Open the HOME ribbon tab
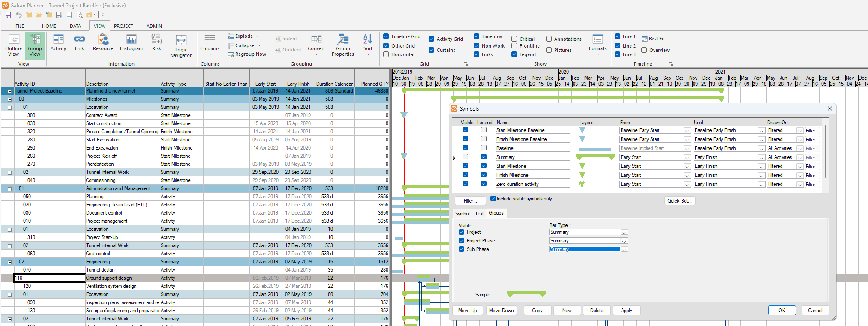Screen dimensions: 868x326 pyautogui.click(x=49, y=26)
